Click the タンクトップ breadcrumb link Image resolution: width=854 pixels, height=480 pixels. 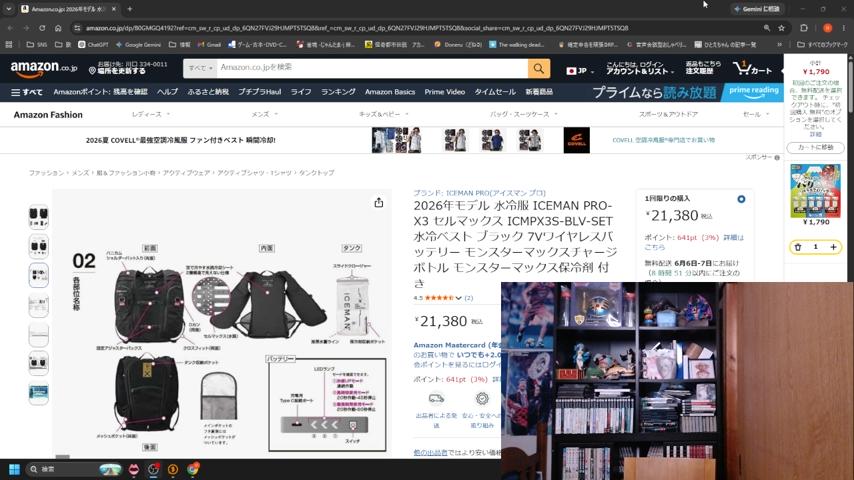(x=316, y=173)
